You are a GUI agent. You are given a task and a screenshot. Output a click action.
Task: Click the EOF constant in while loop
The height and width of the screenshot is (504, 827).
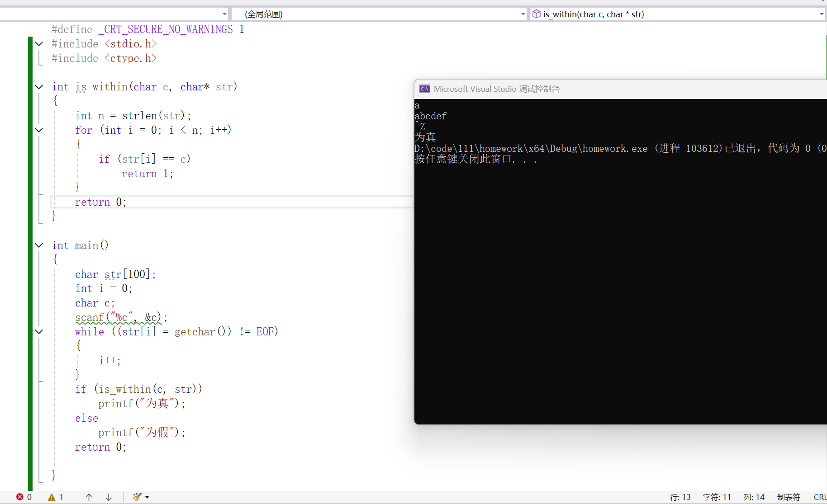click(265, 332)
